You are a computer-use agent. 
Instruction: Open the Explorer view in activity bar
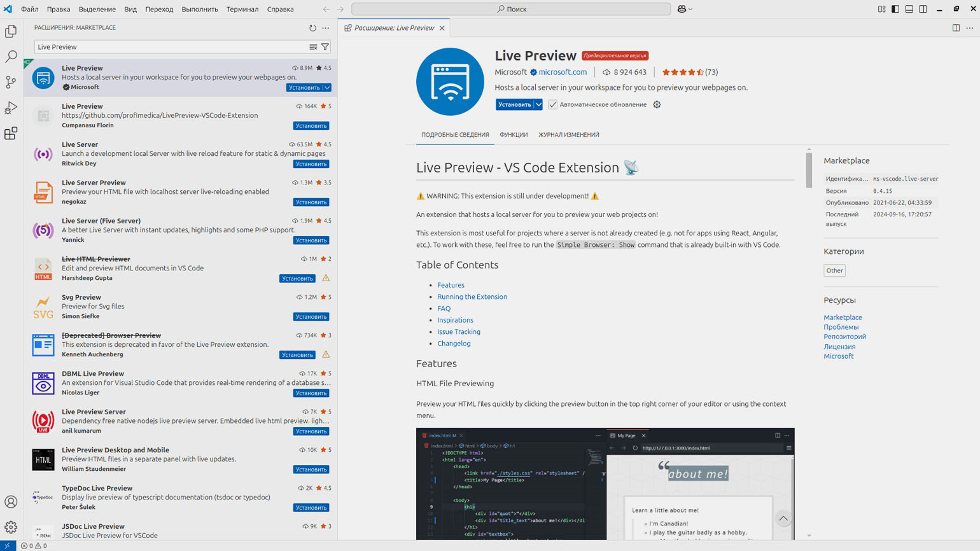pyautogui.click(x=11, y=31)
